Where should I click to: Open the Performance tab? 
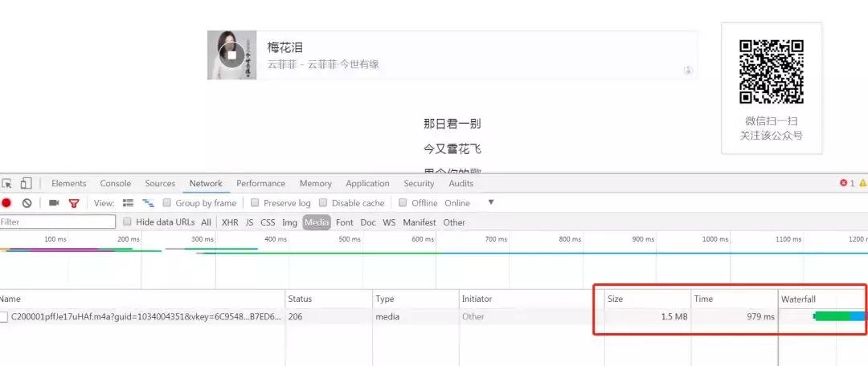click(x=260, y=184)
